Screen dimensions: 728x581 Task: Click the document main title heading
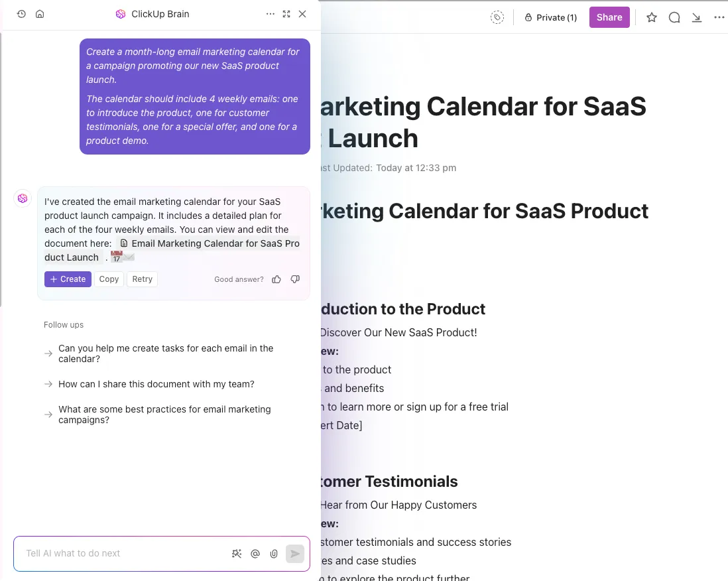tap(483, 122)
